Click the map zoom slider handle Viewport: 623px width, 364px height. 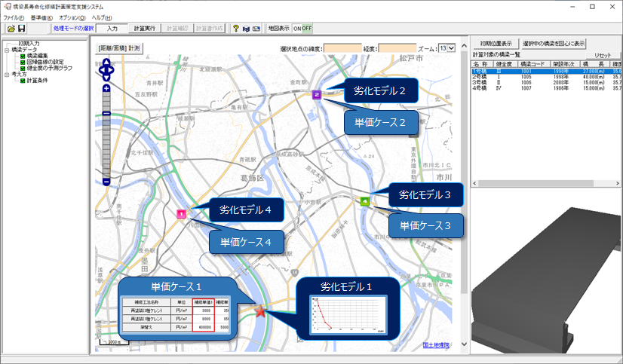click(x=106, y=114)
